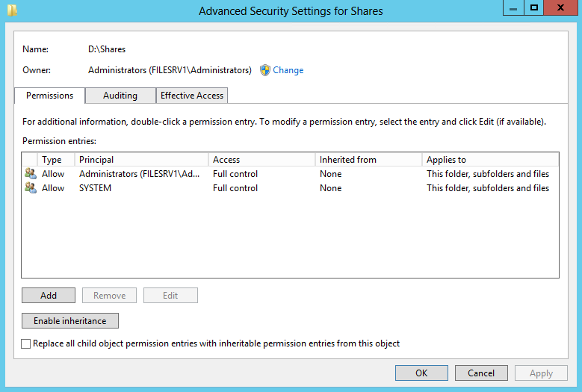Screen dimensions: 582x392
Task: Click the Change owner link
Action: [288, 70]
